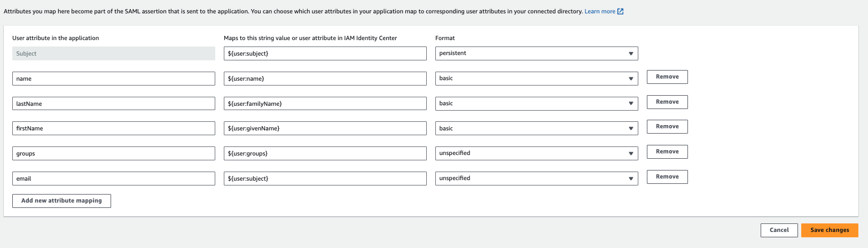Remove the groups attribute mapping
The image size is (868, 248).
pyautogui.click(x=667, y=152)
